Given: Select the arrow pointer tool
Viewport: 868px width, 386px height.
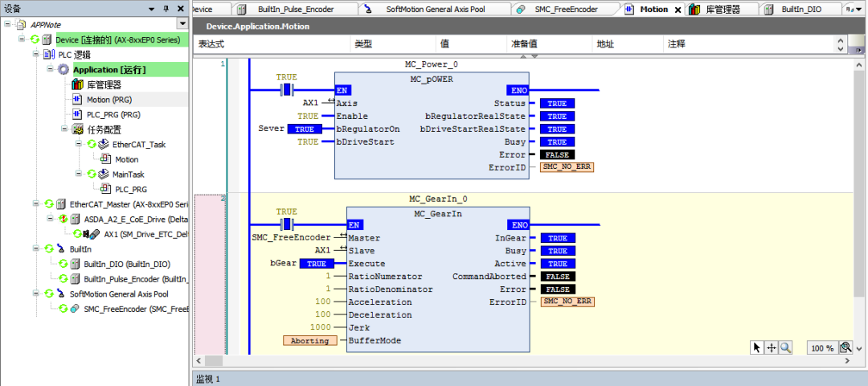Looking at the screenshot, I should pos(756,347).
